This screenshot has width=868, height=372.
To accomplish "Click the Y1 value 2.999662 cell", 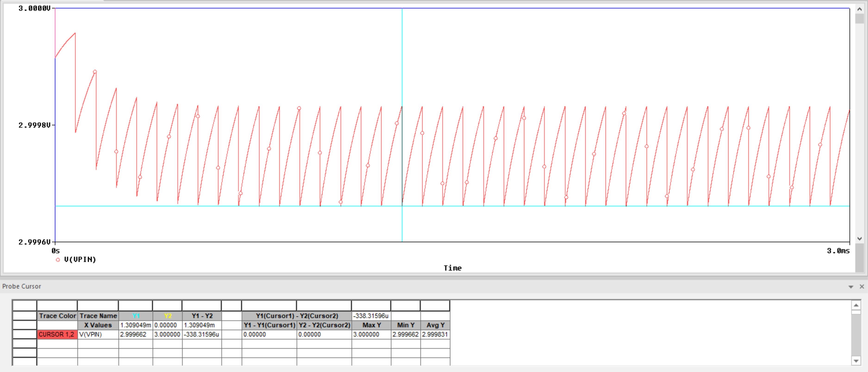I will click(136, 334).
